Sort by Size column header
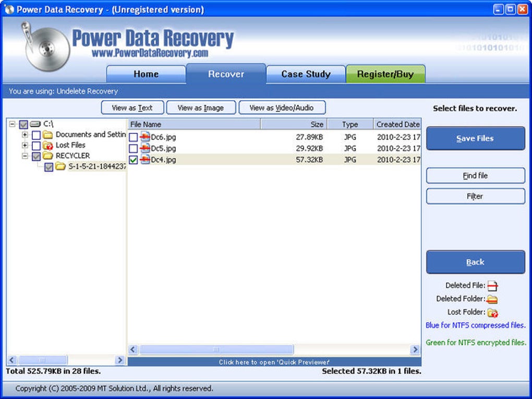 click(294, 124)
